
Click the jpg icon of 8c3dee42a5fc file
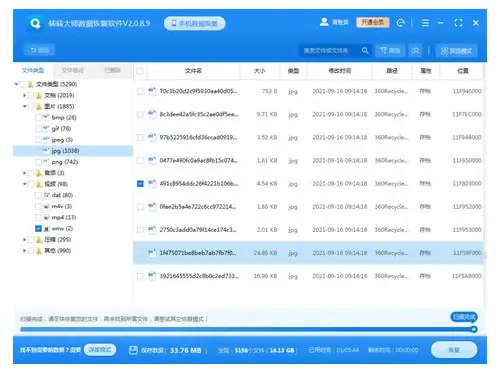(x=152, y=114)
